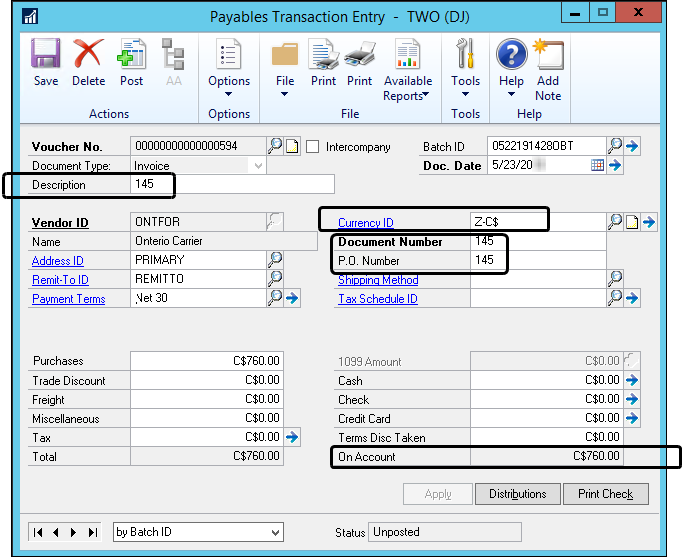Expand the Document Type dropdown
Image resolution: width=683 pixels, height=557 pixels.
[259, 166]
